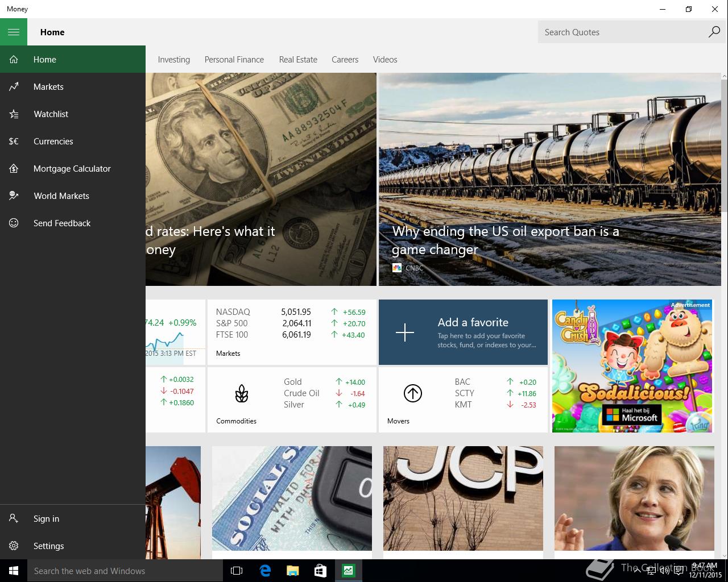Image resolution: width=728 pixels, height=582 pixels.
Task: Open the Social Security card article thumbnail
Action: pos(292,498)
